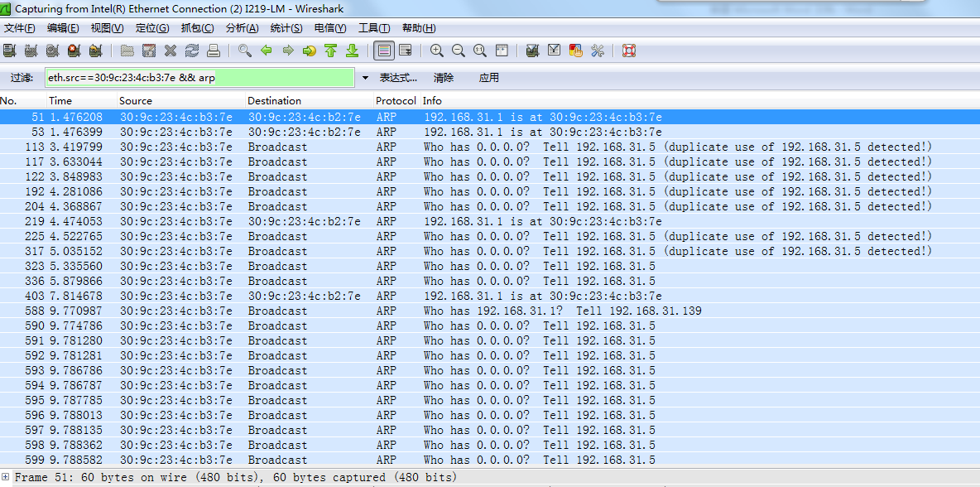Select packet 323 at time 5.335560
The height and width of the screenshot is (487, 980).
point(490,267)
